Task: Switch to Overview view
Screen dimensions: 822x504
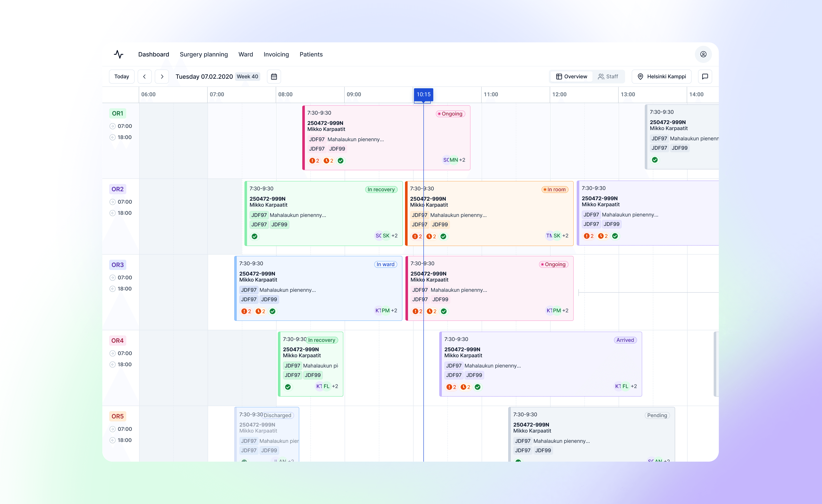Action: pyautogui.click(x=572, y=77)
